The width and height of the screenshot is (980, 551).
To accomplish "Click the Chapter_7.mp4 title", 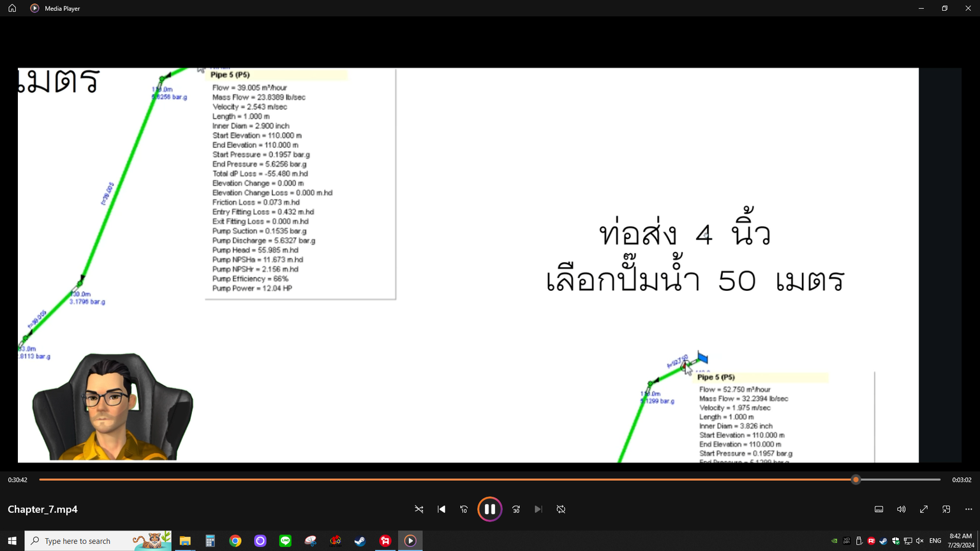I will (43, 509).
